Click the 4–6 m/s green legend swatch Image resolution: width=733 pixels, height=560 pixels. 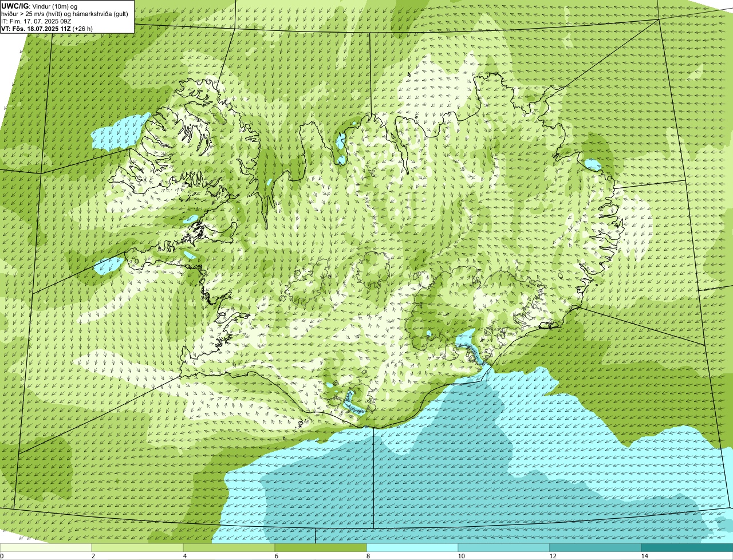(229, 548)
